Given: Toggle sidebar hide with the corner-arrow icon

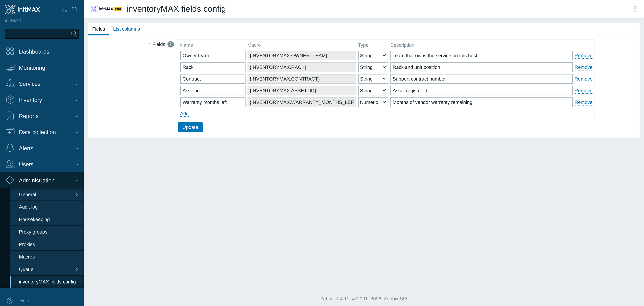Looking at the screenshot, I should coord(74,10).
